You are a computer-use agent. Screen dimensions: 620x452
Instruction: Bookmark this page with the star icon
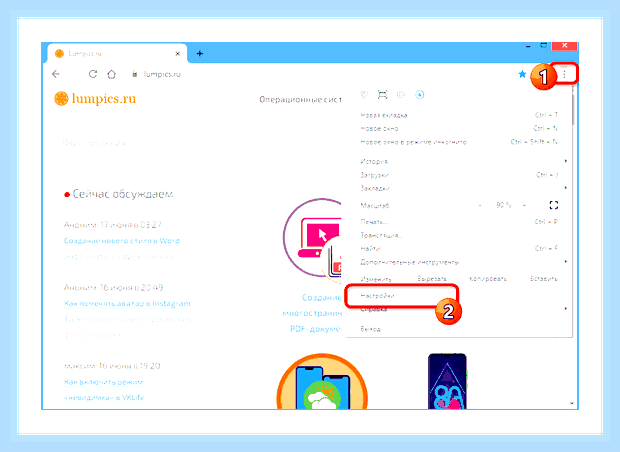pyautogui.click(x=522, y=74)
